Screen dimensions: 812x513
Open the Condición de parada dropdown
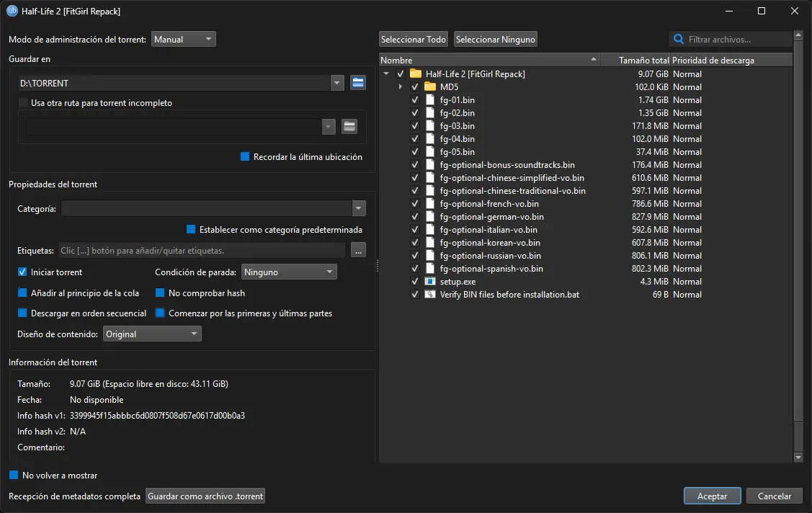click(x=288, y=272)
